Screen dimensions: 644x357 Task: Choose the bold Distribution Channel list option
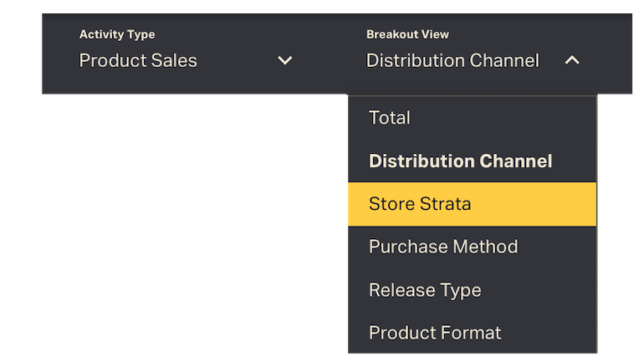460,161
